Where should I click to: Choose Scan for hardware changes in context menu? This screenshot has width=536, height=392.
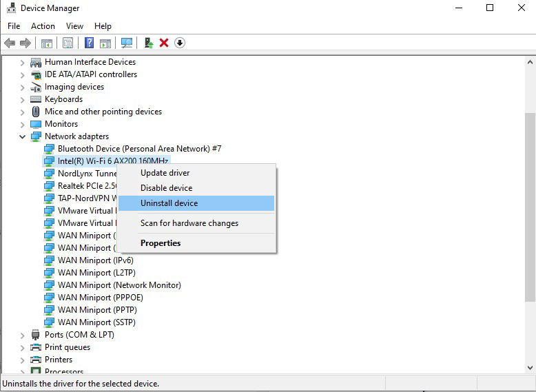tap(196, 223)
